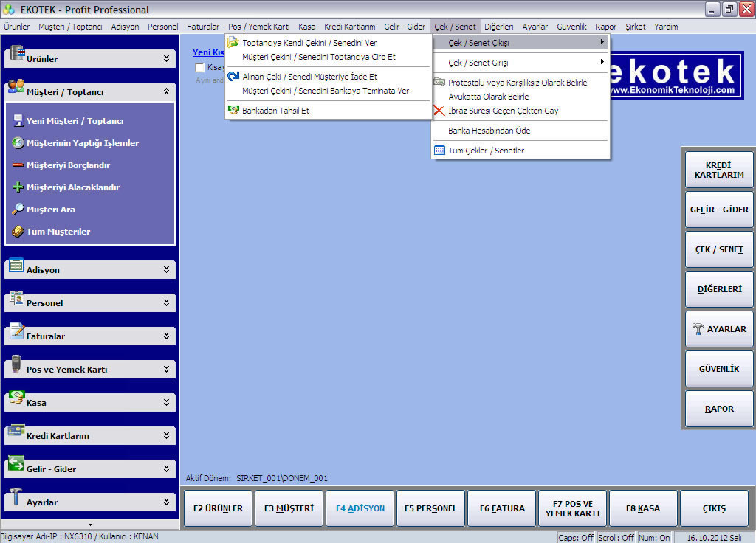Choose Tüm Çekler / Senetler menu item
Image resolution: width=756 pixels, height=543 pixels.
coord(520,151)
